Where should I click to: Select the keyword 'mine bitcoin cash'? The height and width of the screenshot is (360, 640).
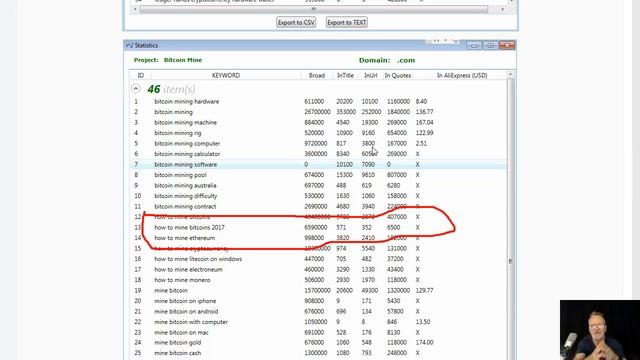178,353
